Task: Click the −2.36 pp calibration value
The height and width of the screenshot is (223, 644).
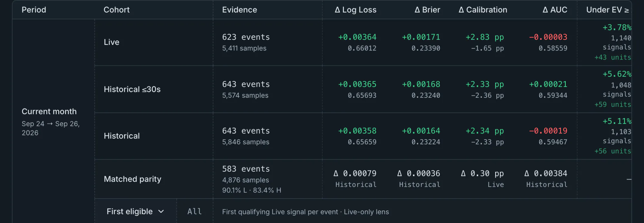Action: coord(487,95)
